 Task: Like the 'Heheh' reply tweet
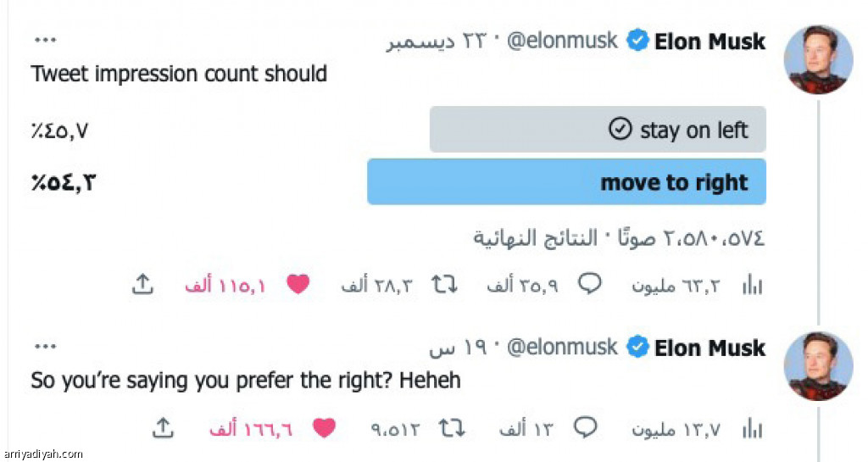(324, 429)
